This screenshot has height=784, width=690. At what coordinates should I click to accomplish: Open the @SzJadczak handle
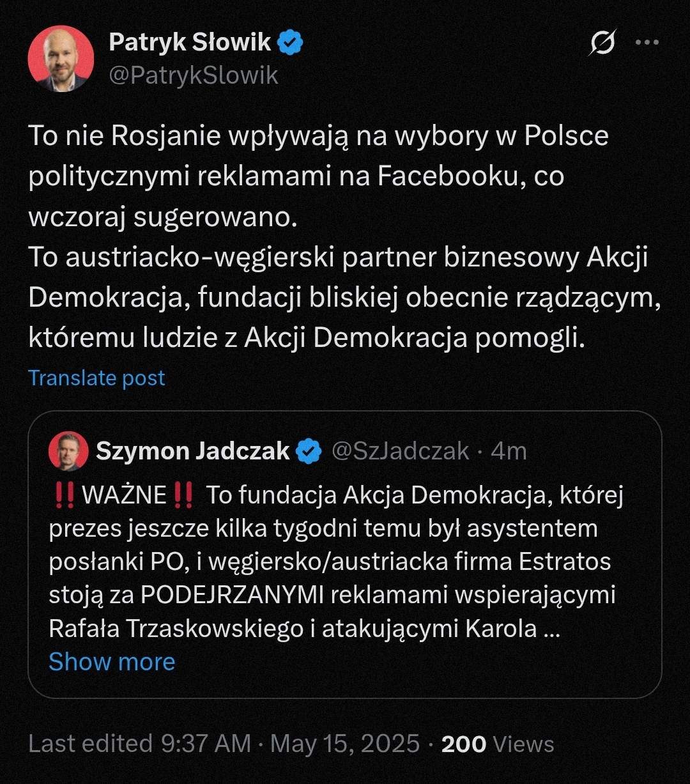[401, 451]
